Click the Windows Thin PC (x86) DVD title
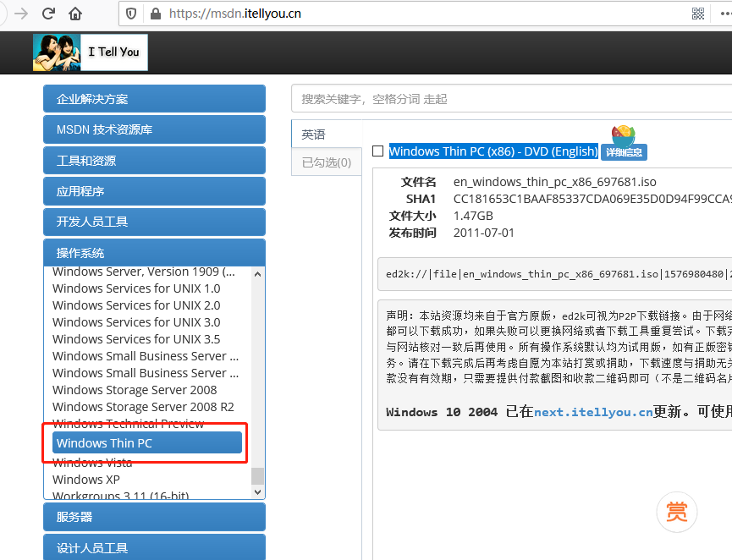This screenshot has height=560, width=732. pyautogui.click(x=493, y=151)
